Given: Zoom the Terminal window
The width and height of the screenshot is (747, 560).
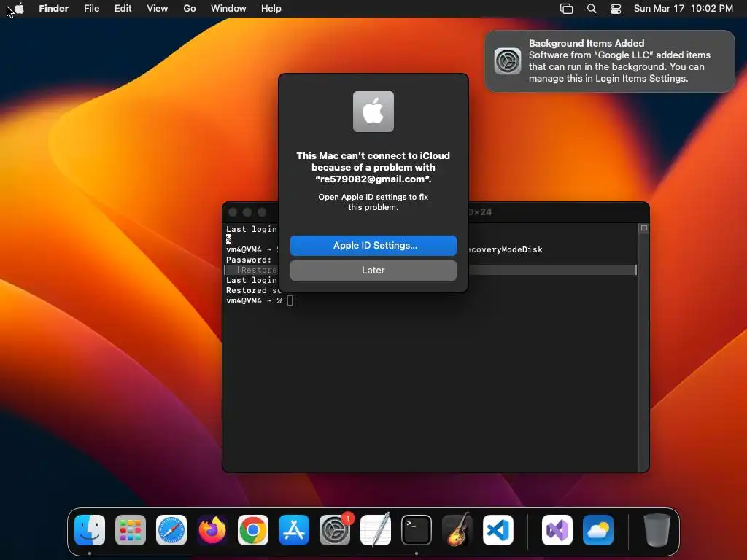Looking at the screenshot, I should point(262,212).
